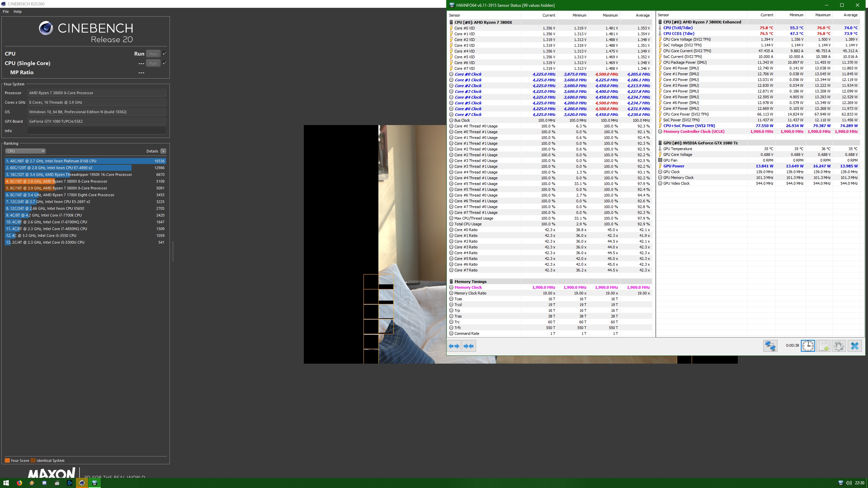Viewport: 868px width, 488px height.
Task: Click the right pane Maximum column header
Action: pyautogui.click(x=820, y=15)
